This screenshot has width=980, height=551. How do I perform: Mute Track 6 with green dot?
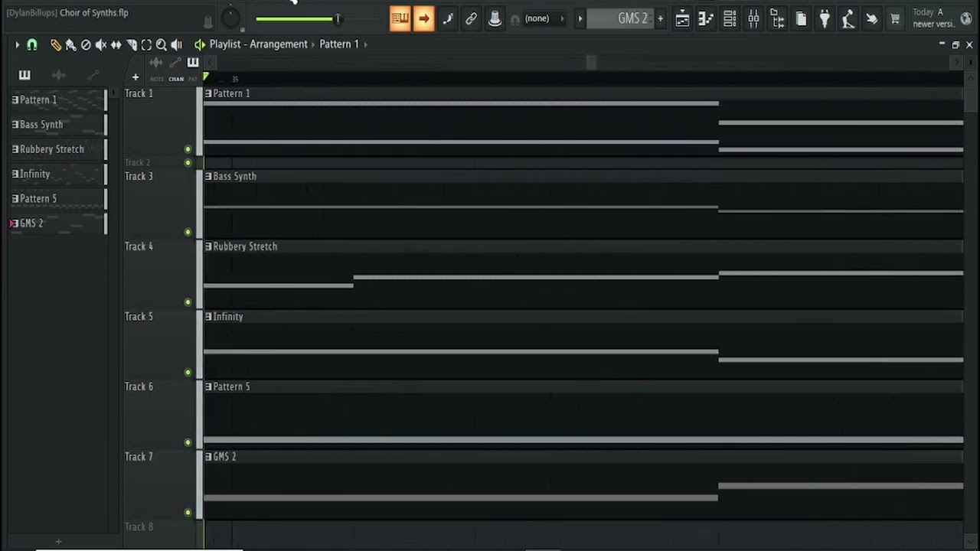[x=188, y=442]
